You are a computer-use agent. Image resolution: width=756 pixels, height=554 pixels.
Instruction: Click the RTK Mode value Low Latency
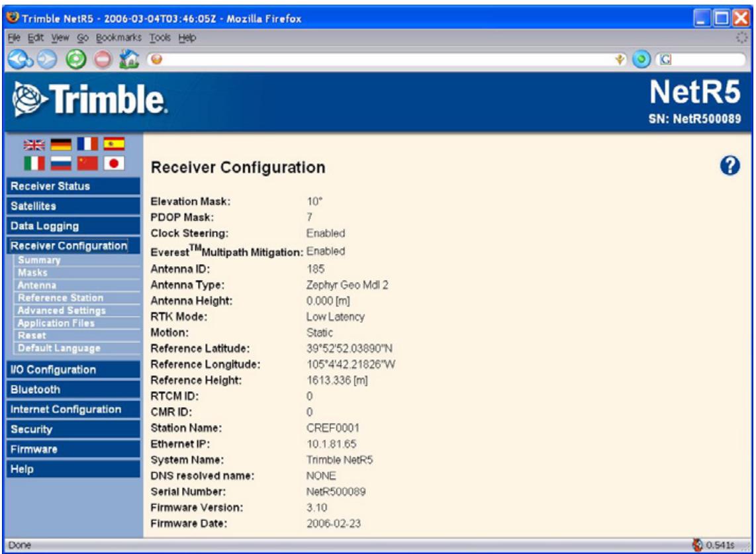(x=335, y=316)
